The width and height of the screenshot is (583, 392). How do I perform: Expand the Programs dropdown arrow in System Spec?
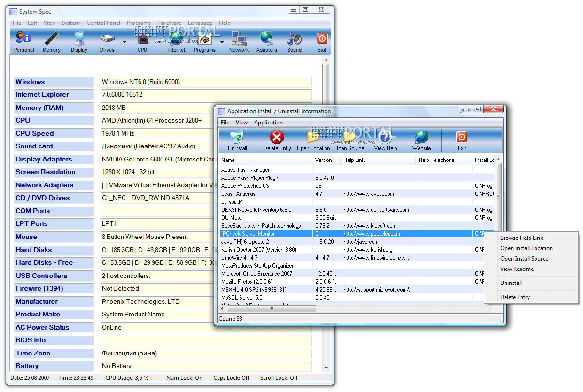click(x=222, y=42)
